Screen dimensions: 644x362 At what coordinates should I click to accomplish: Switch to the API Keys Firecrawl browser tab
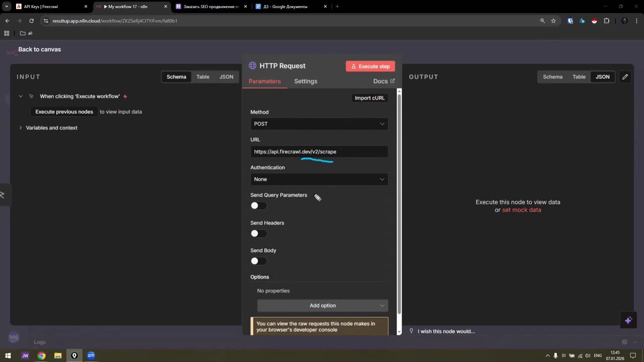(x=52, y=7)
